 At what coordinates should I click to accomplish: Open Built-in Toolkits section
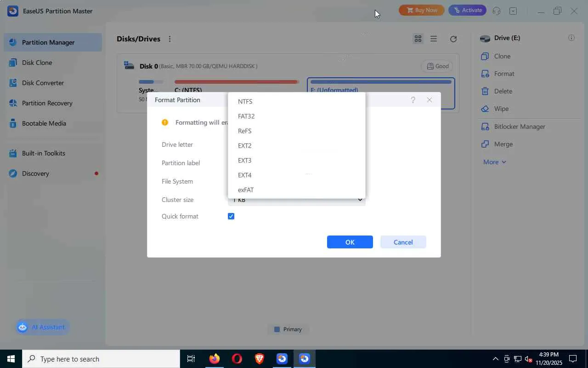click(x=53, y=153)
